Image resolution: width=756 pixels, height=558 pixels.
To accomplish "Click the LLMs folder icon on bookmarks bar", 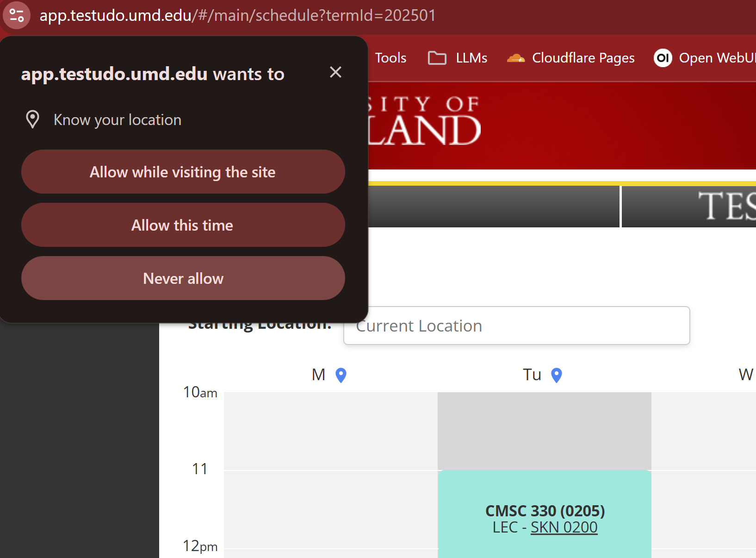I will pos(436,57).
